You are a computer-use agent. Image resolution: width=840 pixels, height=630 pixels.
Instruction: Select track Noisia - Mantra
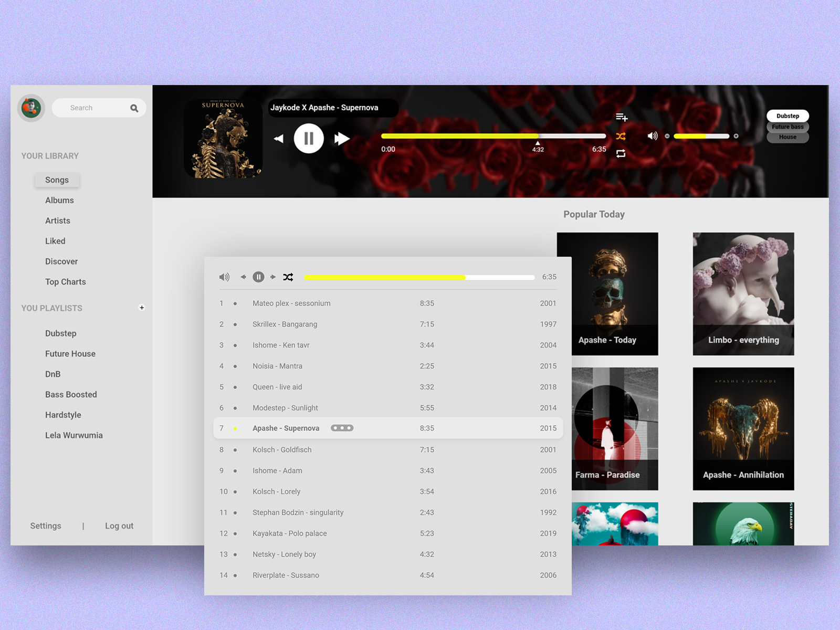(388, 366)
